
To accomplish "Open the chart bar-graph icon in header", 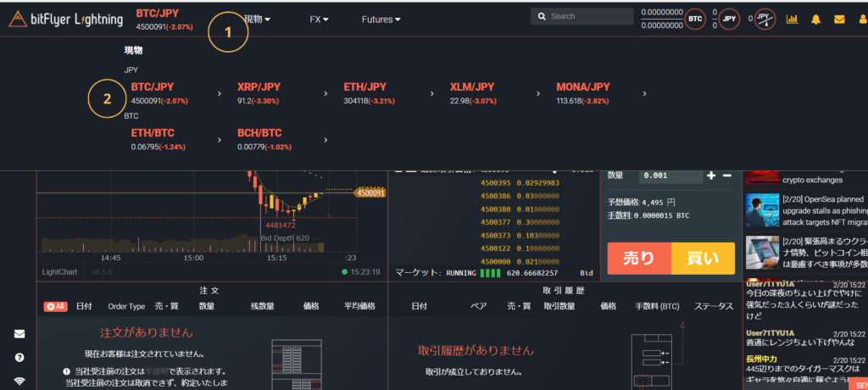I will tap(793, 19).
